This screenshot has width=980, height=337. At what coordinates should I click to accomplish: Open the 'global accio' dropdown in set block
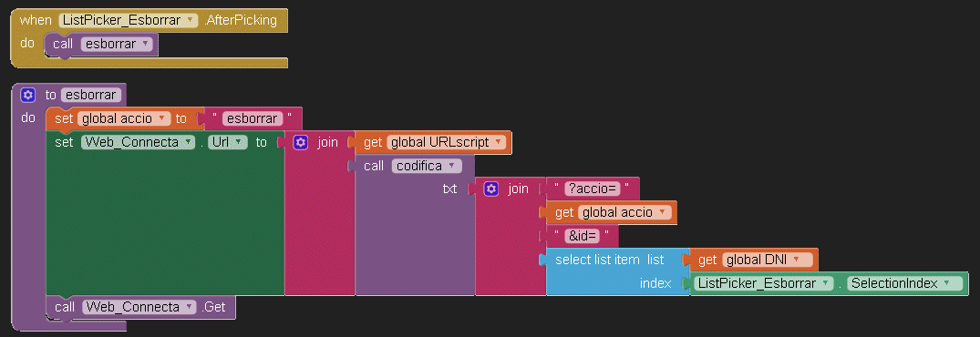[x=124, y=118]
